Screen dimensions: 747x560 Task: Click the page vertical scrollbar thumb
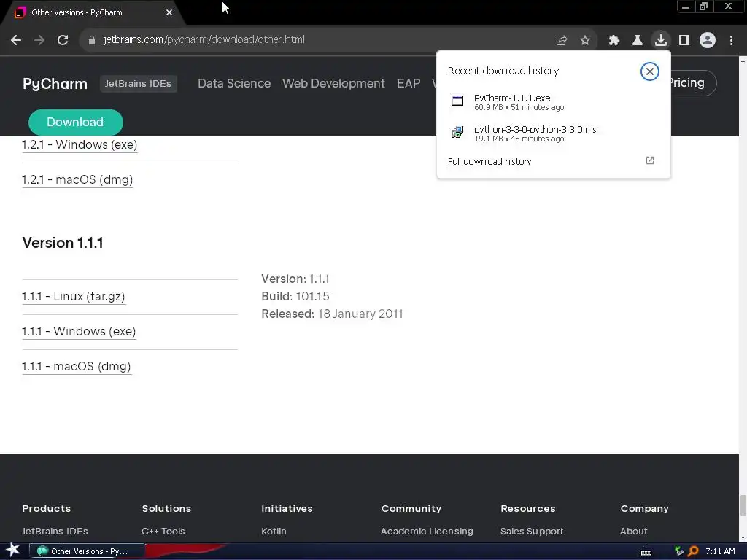[x=743, y=505]
